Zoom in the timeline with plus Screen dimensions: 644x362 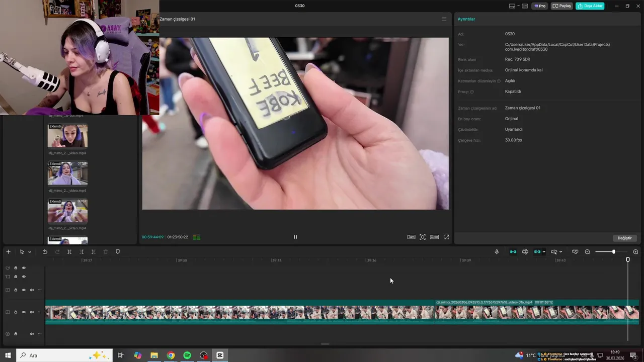point(635,252)
